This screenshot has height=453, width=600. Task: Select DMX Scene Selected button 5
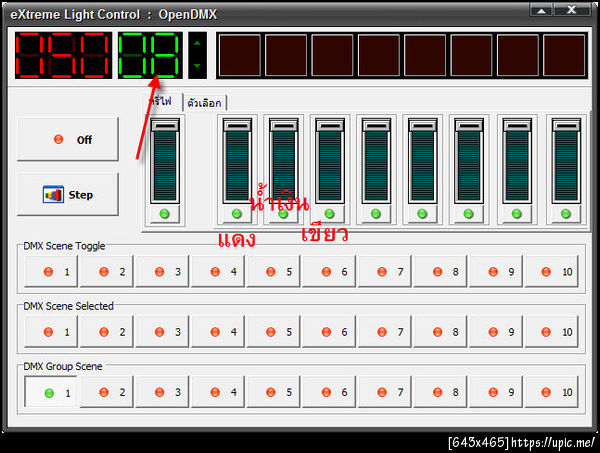click(x=274, y=332)
